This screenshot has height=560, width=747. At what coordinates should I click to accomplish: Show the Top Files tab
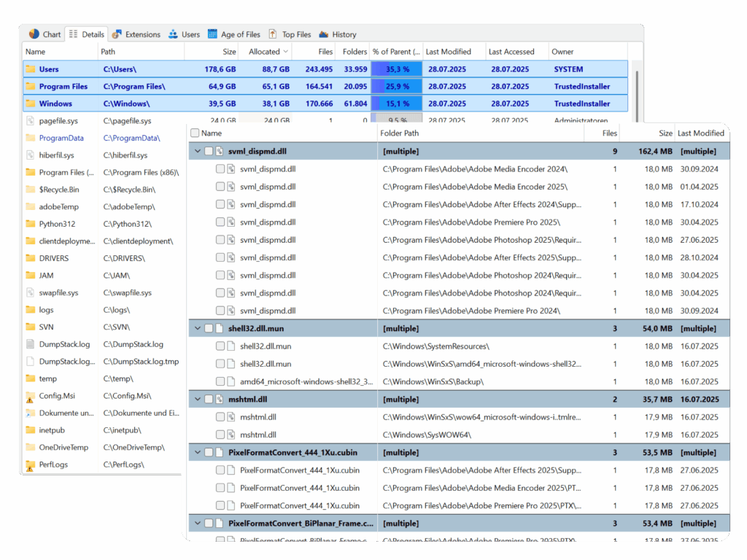click(x=290, y=34)
